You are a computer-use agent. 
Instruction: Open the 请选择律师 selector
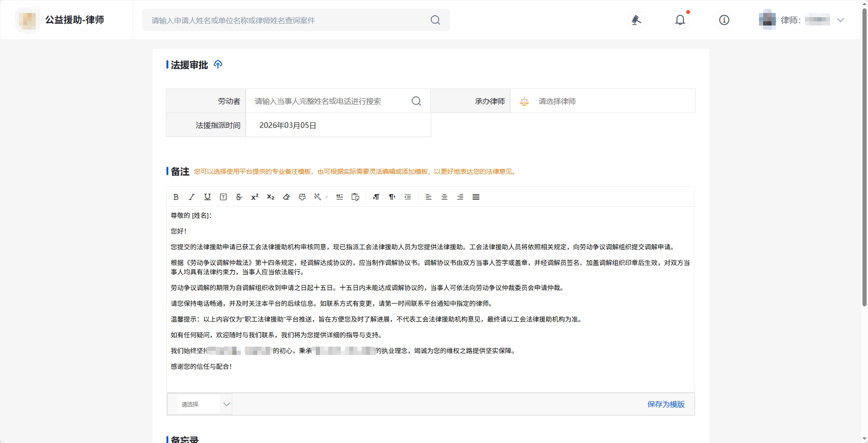click(602, 101)
